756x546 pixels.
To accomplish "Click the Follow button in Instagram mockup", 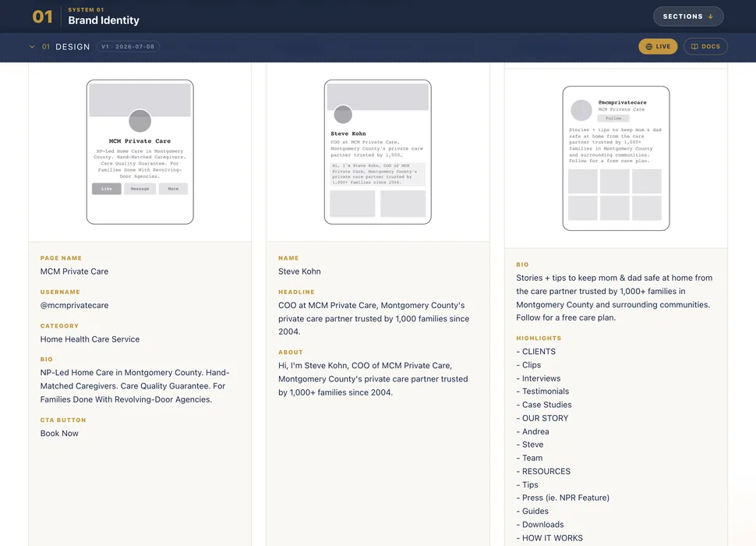I will [x=613, y=119].
